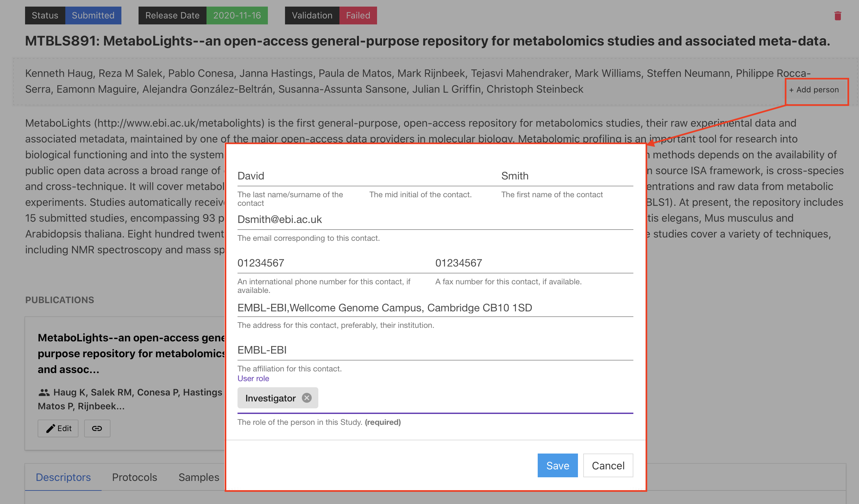Click the address field with Wellcome Genome Campus
859x504 pixels.
435,308
